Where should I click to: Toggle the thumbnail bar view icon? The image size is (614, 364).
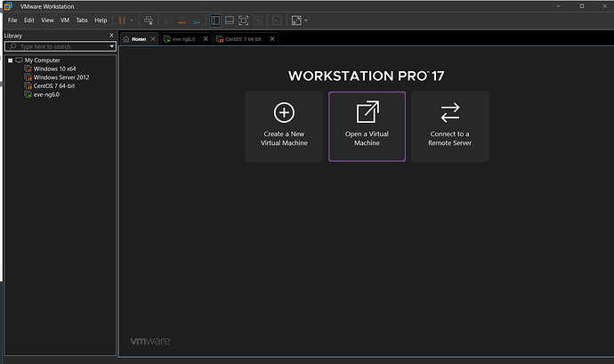coord(230,20)
